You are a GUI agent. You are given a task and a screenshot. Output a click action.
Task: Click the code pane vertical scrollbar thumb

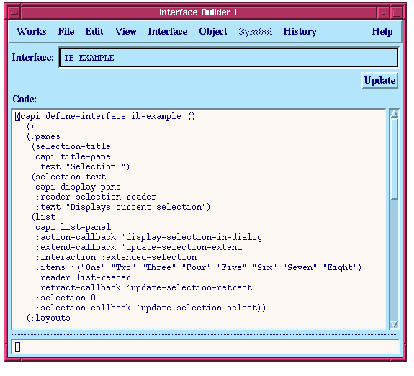point(394,159)
